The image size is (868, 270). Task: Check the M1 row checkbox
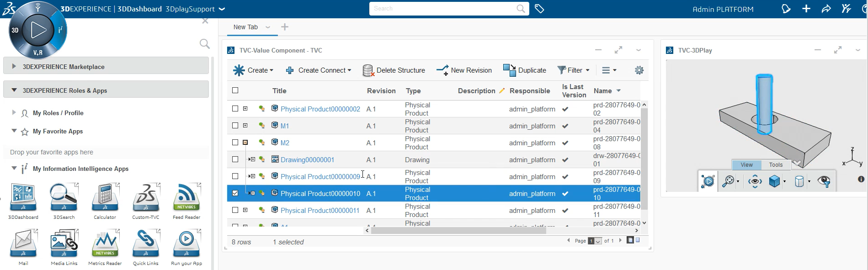pyautogui.click(x=235, y=126)
